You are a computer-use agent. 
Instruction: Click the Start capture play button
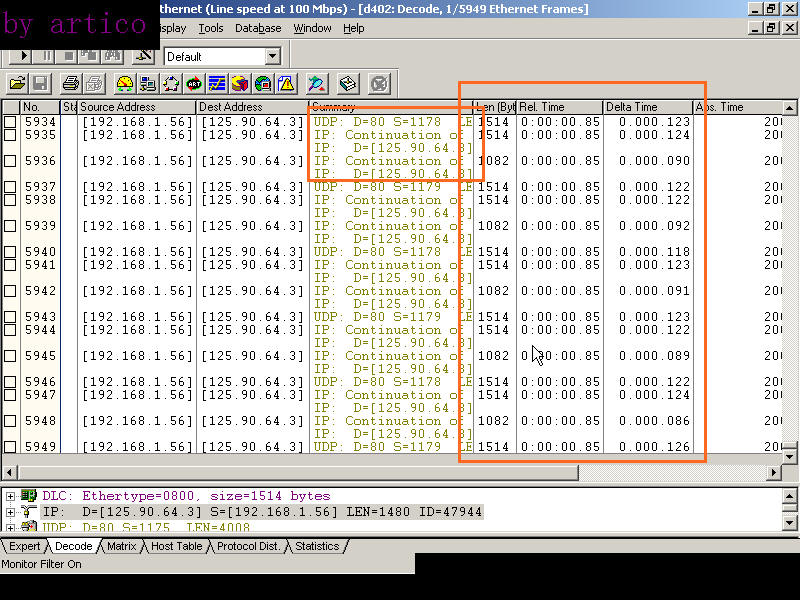[23, 56]
